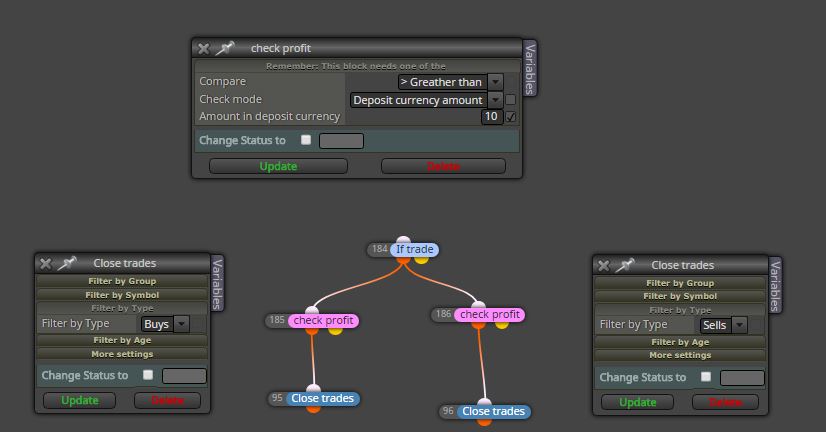Click yellow output connector on block 186
Image resolution: width=826 pixels, height=432 pixels.
(x=502, y=325)
